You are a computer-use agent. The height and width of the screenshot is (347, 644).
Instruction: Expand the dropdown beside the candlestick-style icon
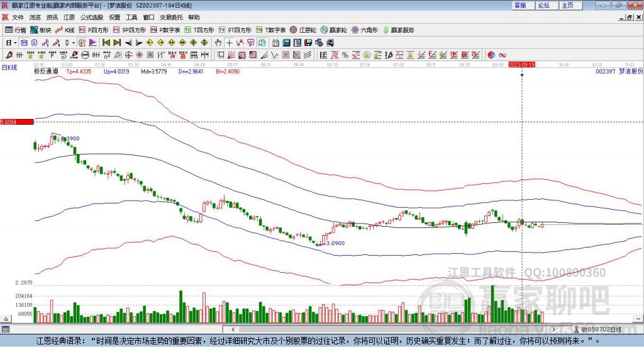(x=74, y=43)
